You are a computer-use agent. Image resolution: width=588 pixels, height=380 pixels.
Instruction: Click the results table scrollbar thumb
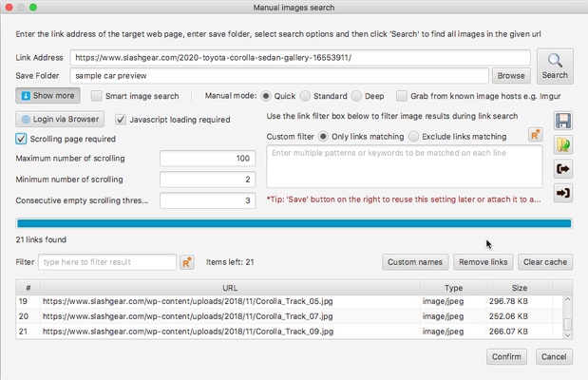(567, 324)
